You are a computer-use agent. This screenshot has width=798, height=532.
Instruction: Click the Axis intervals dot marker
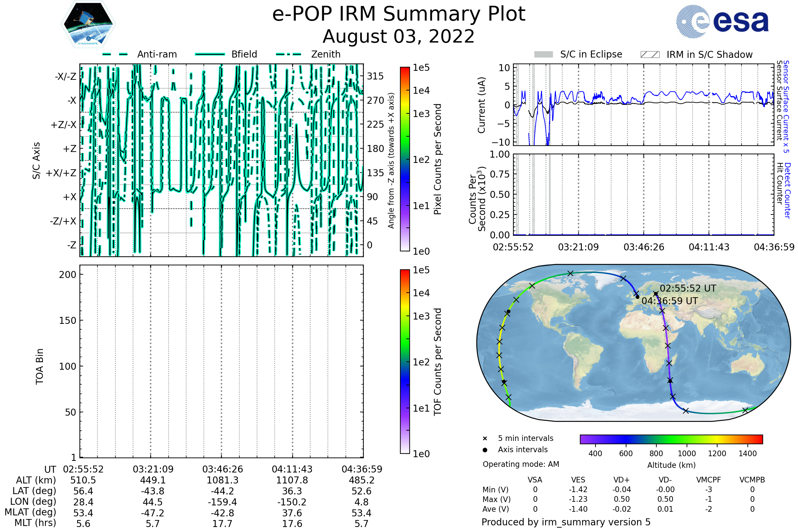click(x=485, y=450)
